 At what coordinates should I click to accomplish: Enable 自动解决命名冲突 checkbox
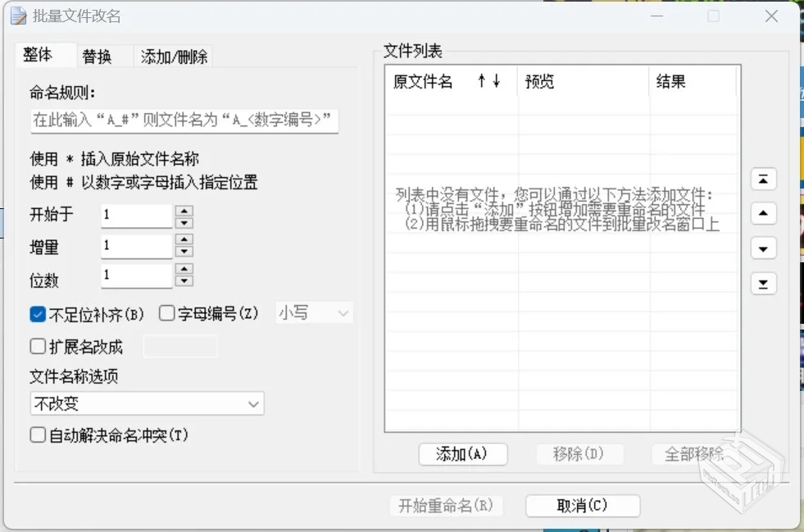point(37,435)
